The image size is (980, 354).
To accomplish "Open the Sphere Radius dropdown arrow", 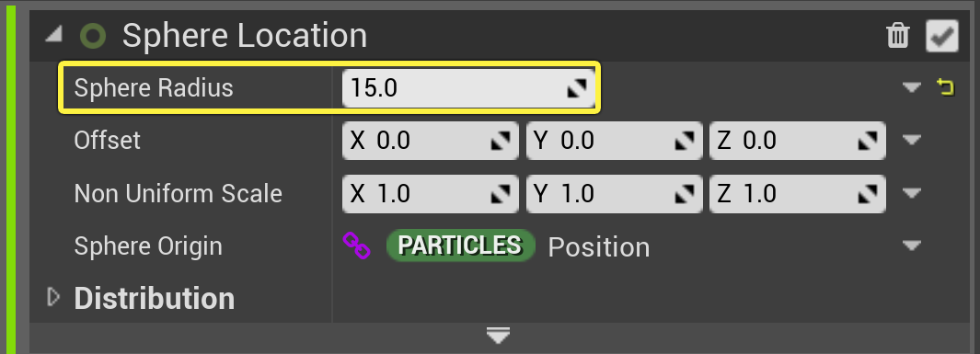I will (x=912, y=86).
